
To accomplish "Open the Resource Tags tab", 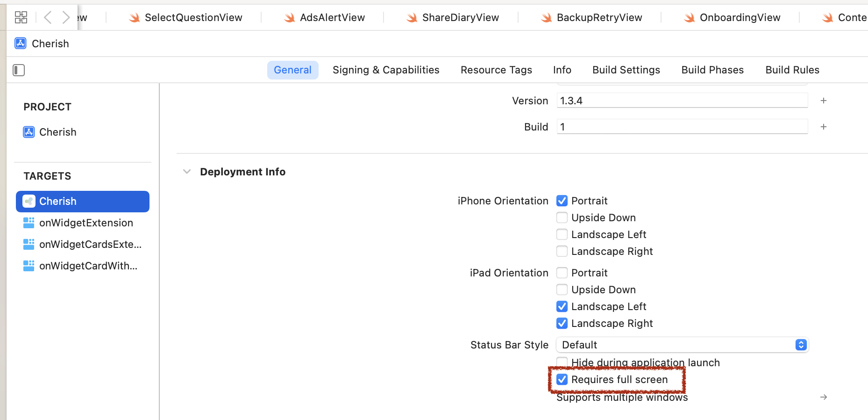I will click(x=496, y=70).
